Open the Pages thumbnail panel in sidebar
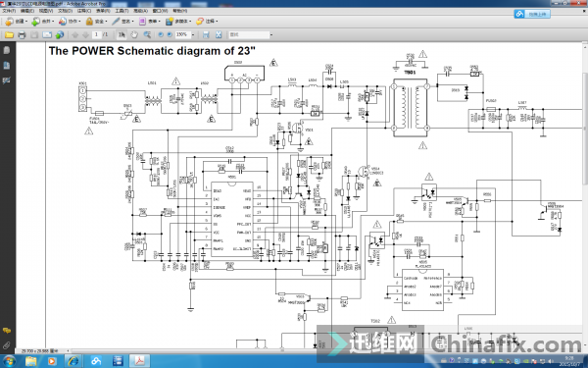The image size is (588, 368). (x=7, y=50)
